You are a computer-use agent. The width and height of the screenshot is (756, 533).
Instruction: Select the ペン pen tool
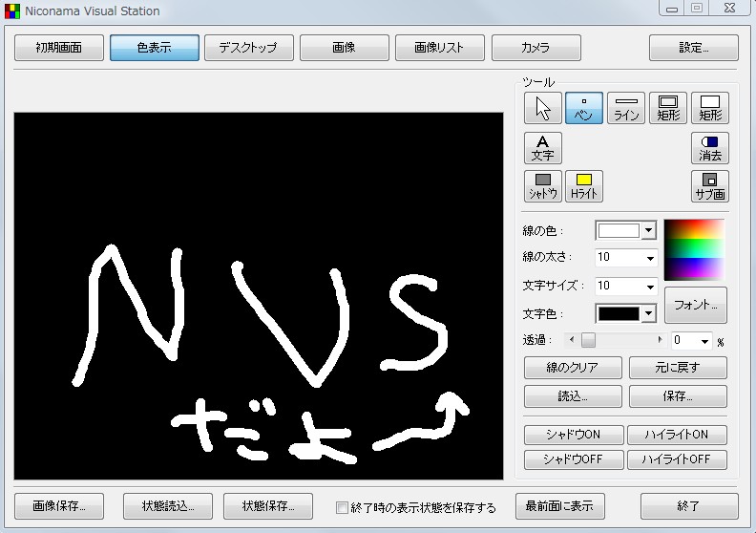tap(584, 108)
